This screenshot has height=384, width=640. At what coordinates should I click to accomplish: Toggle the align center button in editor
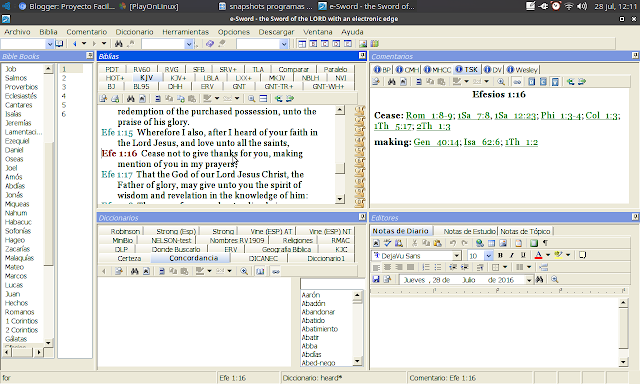pyautogui.click(x=387, y=267)
